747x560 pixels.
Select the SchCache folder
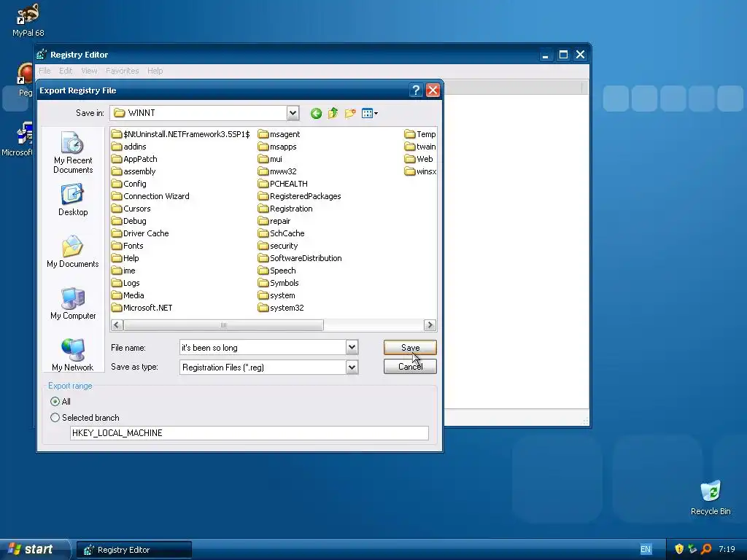point(281,233)
